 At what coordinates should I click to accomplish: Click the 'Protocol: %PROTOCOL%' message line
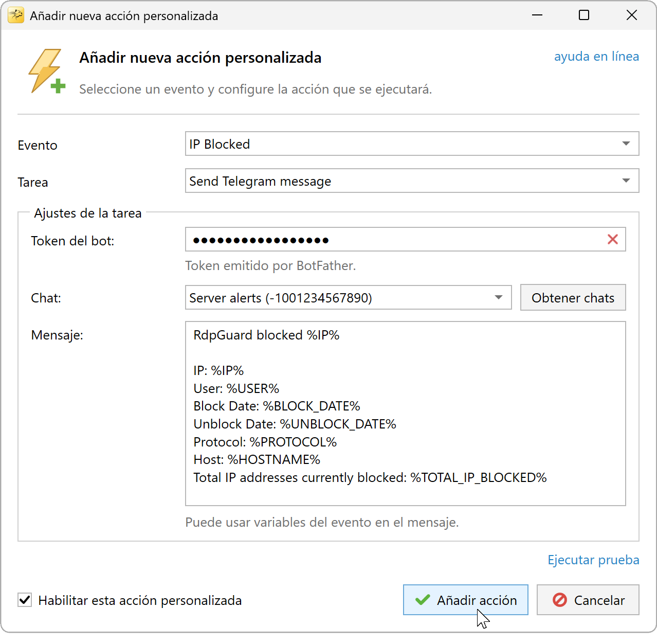point(265,442)
